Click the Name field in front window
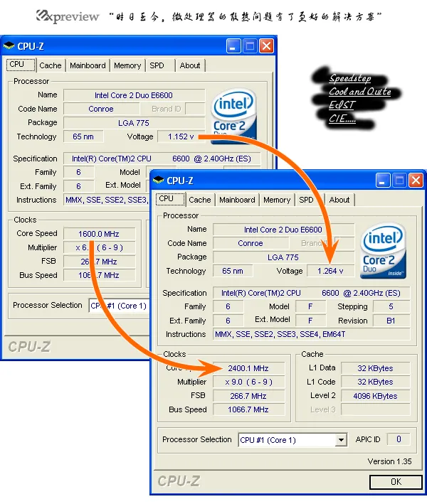The height and width of the screenshot is (504, 427). [283, 230]
